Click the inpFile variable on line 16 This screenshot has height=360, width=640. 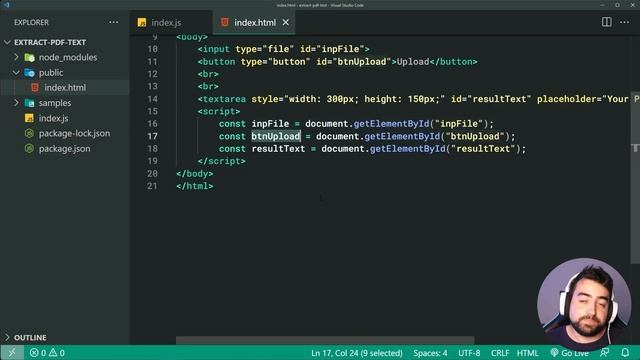pos(270,124)
